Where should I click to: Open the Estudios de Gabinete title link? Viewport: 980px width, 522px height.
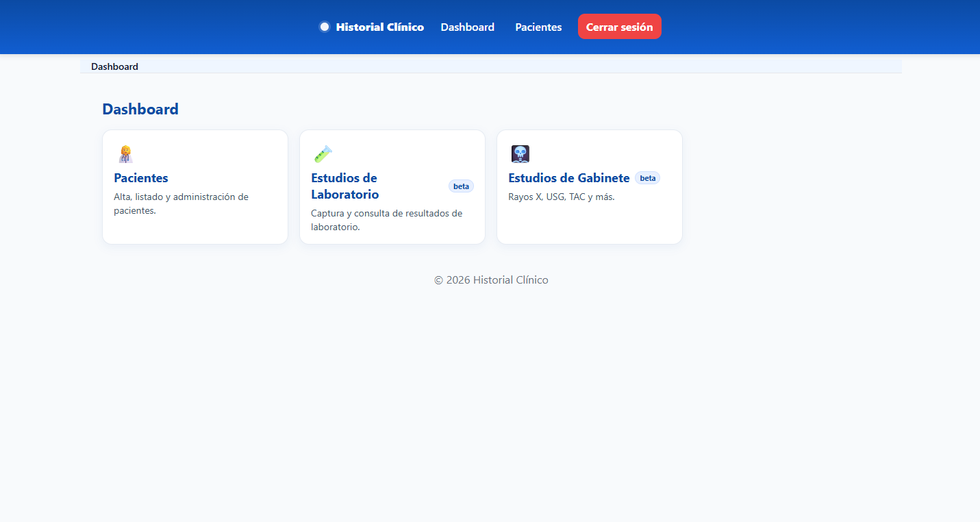(568, 177)
